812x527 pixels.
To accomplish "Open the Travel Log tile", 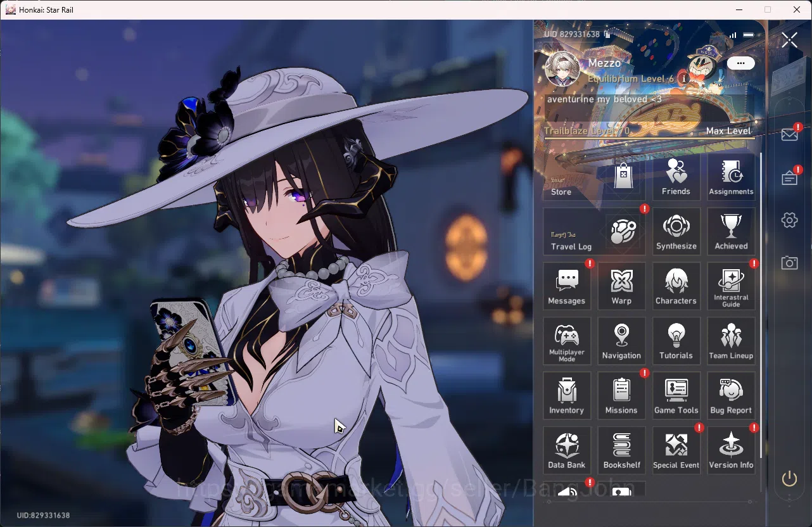I will [595, 231].
